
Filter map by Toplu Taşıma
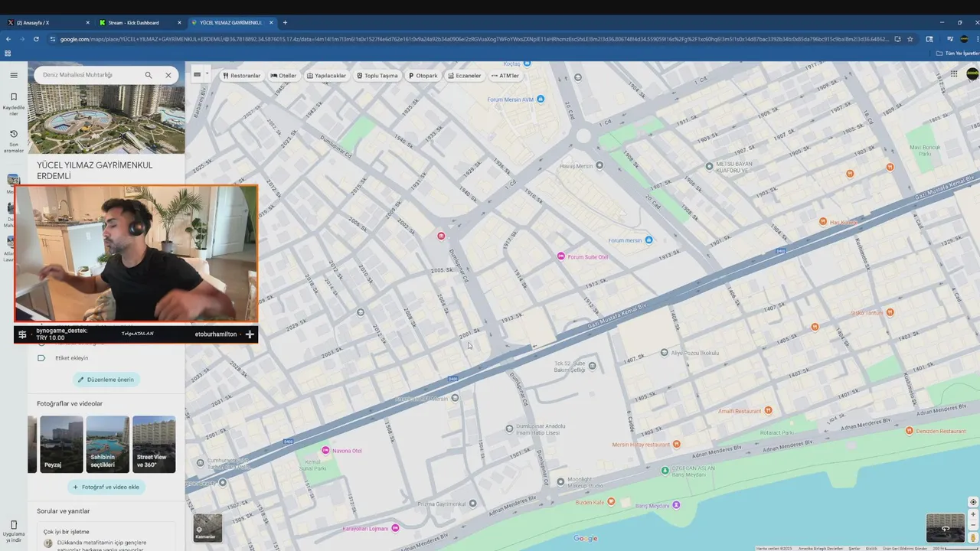[377, 76]
